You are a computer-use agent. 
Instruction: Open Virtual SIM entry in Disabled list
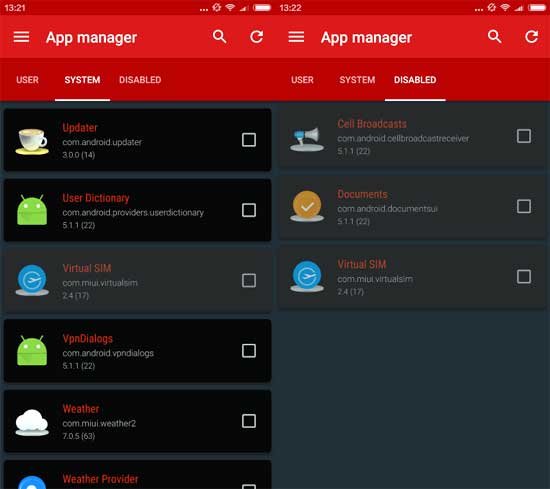tap(412, 277)
